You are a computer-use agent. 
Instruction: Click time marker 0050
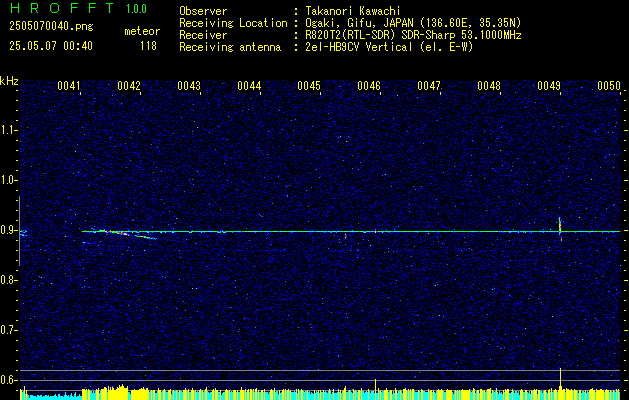[x=609, y=86]
